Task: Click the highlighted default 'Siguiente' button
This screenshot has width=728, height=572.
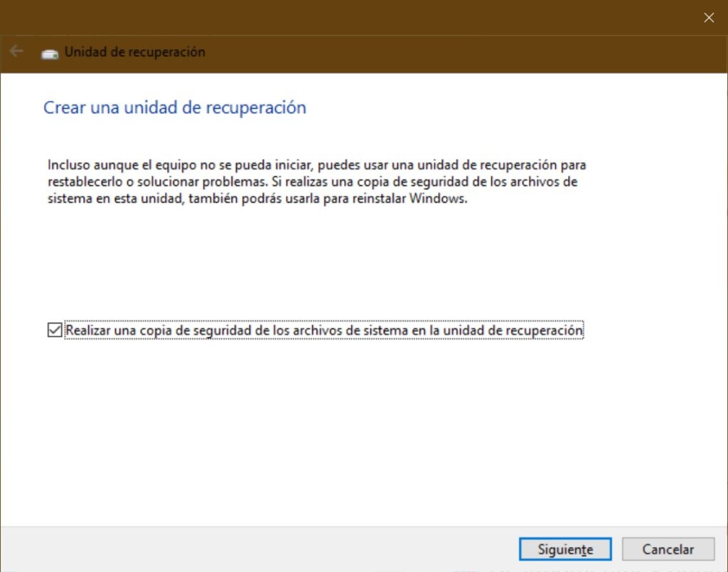Action: [x=565, y=549]
